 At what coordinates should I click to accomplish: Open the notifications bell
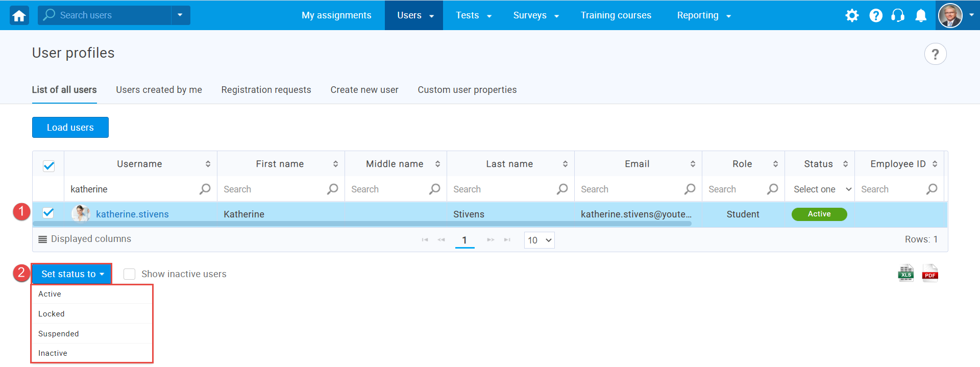pos(921,15)
